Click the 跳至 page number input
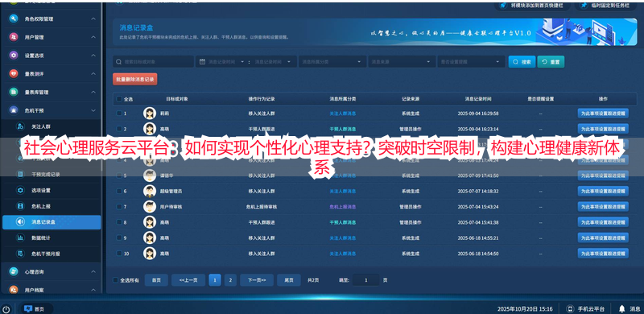This screenshot has width=644, height=314. (x=366, y=280)
